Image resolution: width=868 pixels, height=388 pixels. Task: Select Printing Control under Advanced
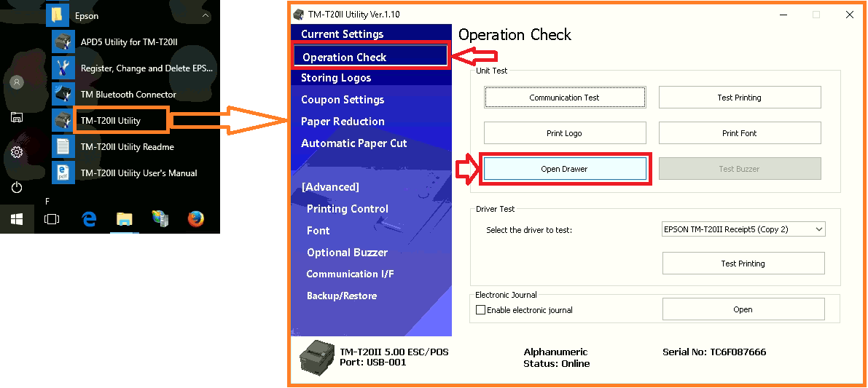348,209
